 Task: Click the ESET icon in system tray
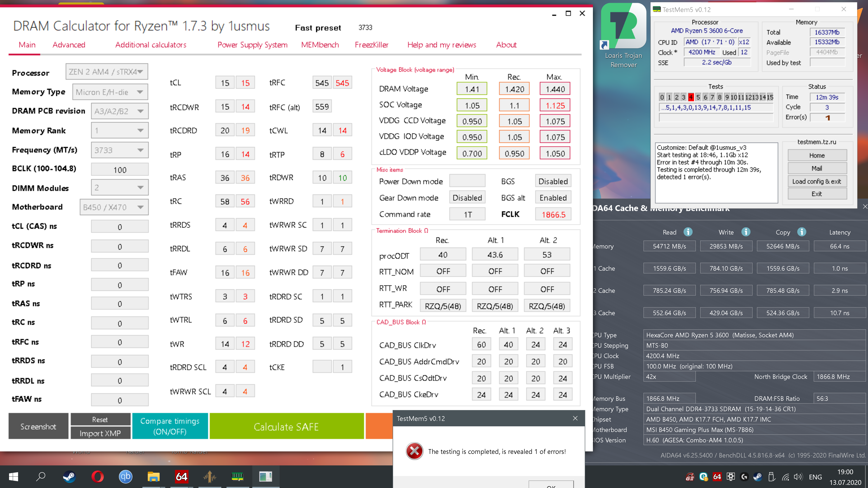click(703, 477)
